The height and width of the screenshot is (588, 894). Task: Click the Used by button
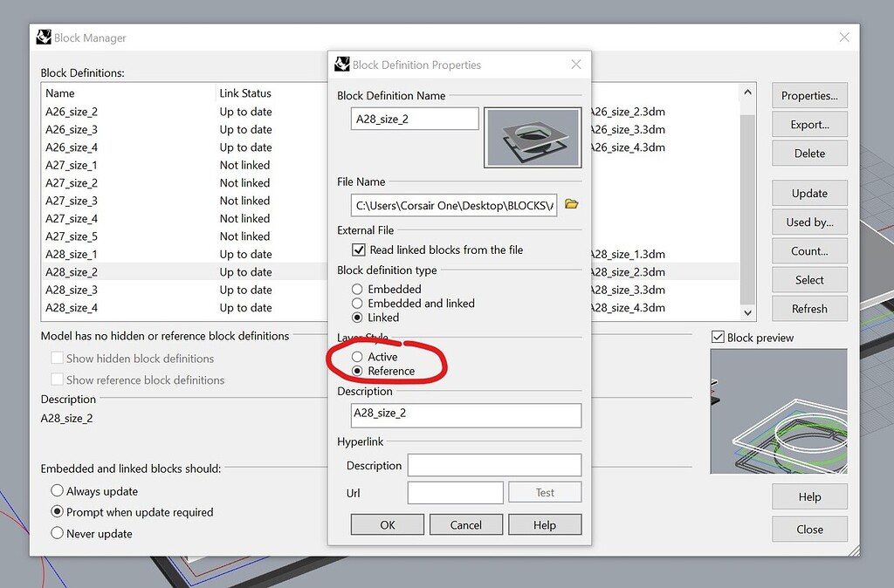[808, 222]
